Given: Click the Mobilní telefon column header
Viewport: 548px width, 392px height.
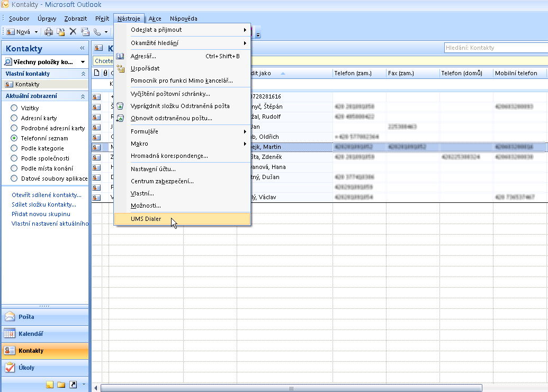Looking at the screenshot, I should coord(519,73).
